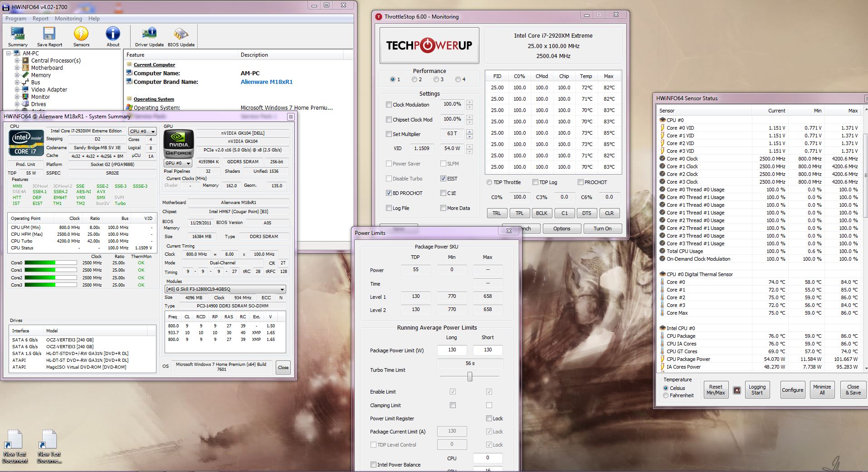
Task: Open the Monitoring menu
Action: point(68,19)
